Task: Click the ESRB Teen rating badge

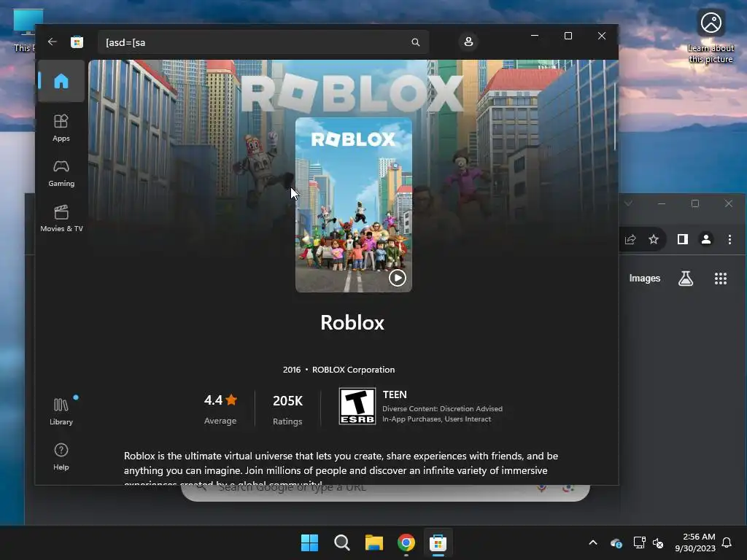Action: click(x=357, y=406)
